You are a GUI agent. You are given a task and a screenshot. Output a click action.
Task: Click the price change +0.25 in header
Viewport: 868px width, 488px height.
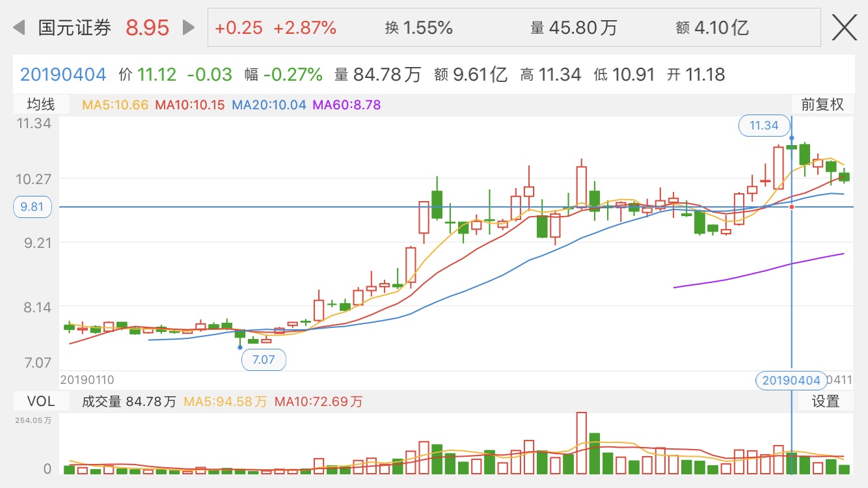tap(239, 27)
